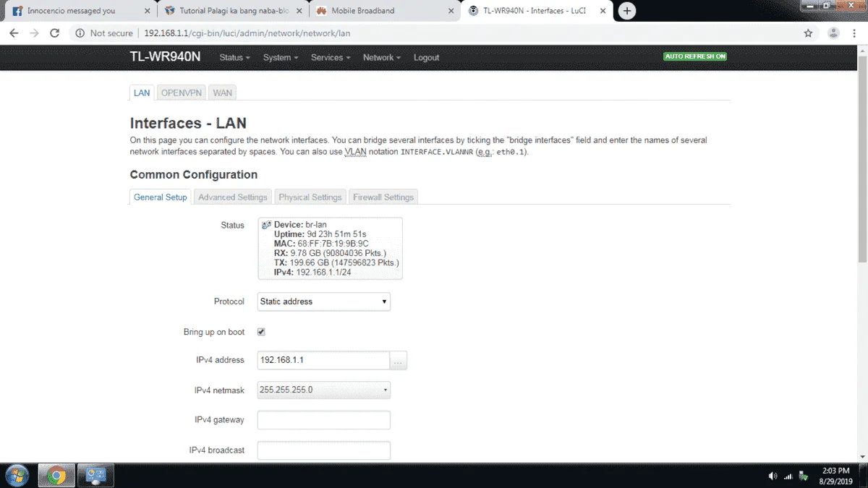
Task: Click the IPv4 broadcast field
Action: (x=324, y=450)
